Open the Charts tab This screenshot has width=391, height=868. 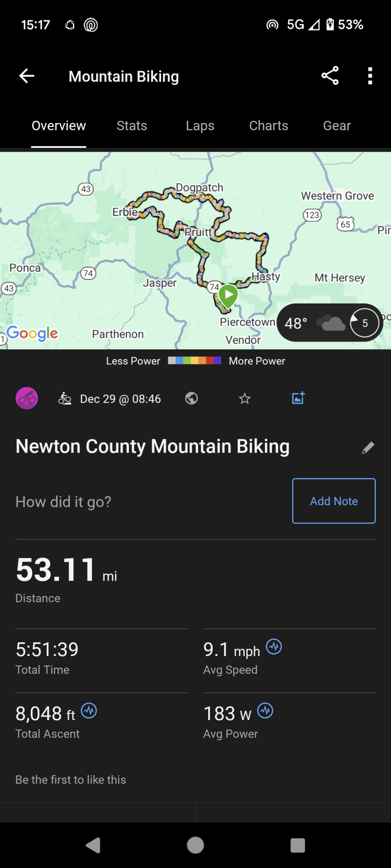coord(268,126)
